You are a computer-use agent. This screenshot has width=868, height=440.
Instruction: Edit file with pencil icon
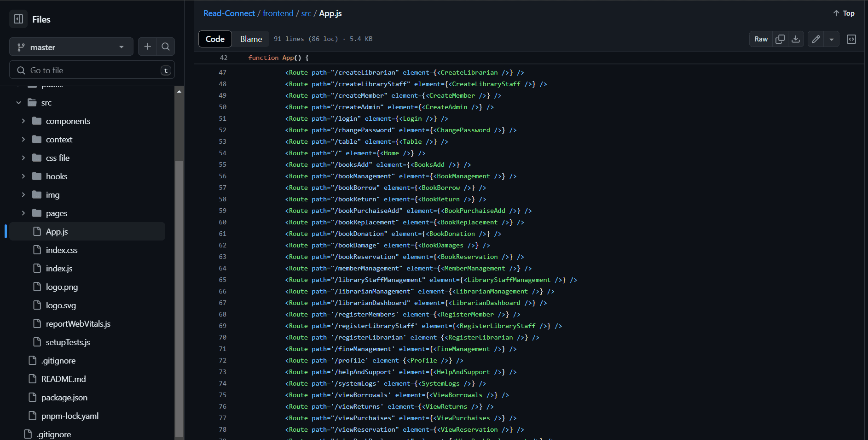point(816,39)
